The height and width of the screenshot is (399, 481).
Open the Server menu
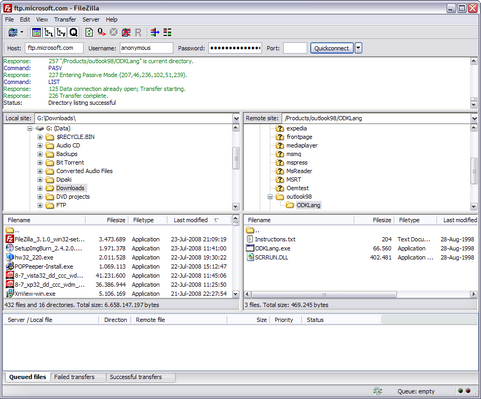pyautogui.click(x=91, y=19)
